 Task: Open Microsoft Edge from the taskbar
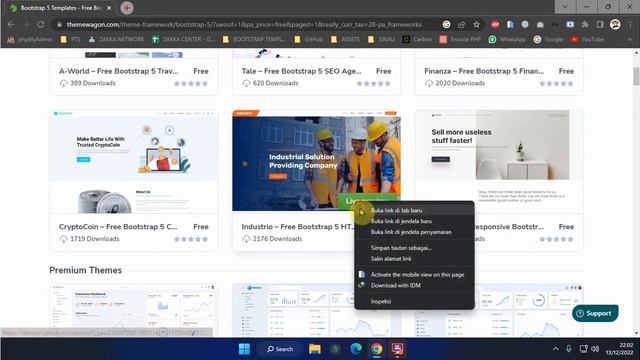356,349
